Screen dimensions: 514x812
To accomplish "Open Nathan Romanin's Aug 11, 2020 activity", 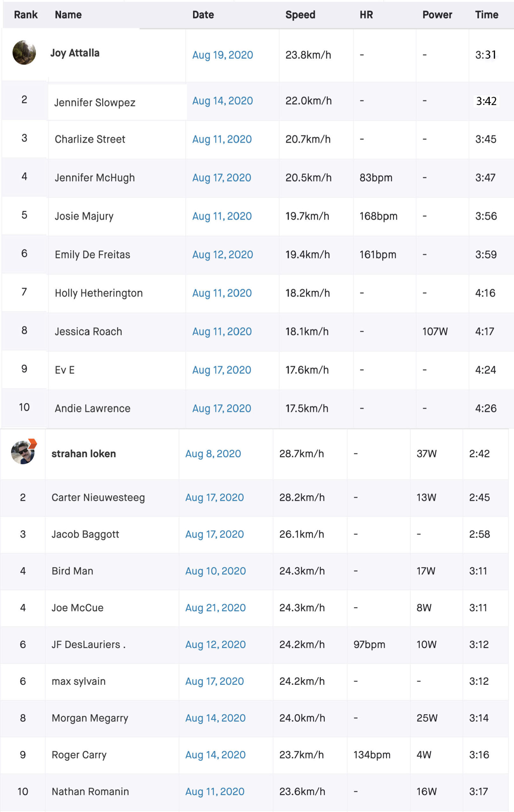I will [215, 792].
